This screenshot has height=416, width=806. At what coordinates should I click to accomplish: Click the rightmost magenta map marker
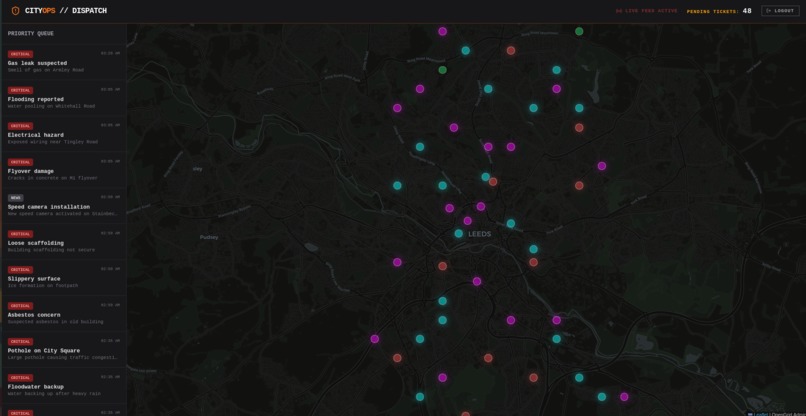coord(624,396)
